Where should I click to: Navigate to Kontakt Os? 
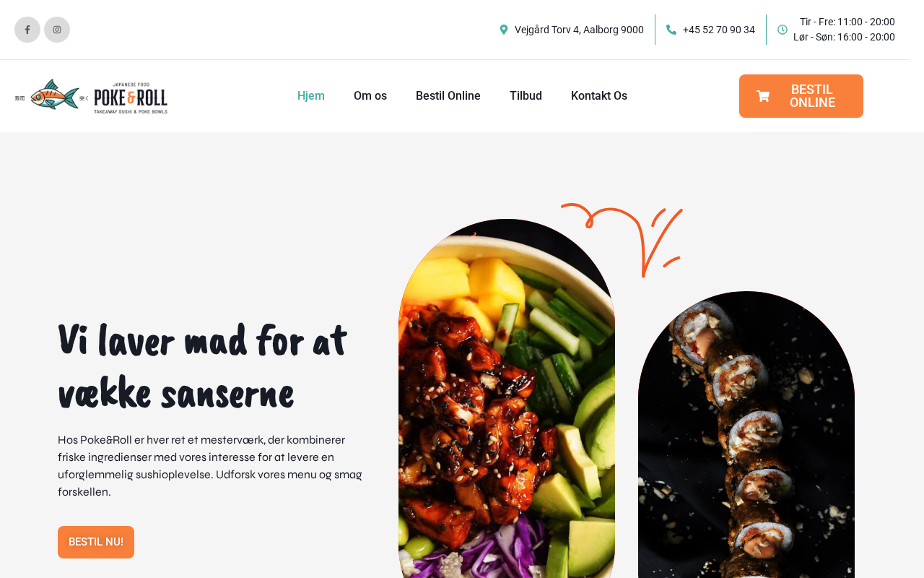[x=599, y=96]
